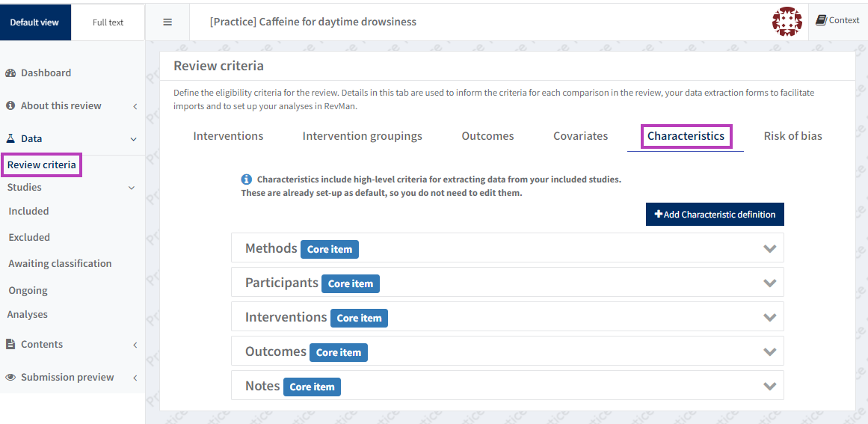Click the blue info icon near Characteristics text
The width and height of the screenshot is (868, 424).
point(246,179)
